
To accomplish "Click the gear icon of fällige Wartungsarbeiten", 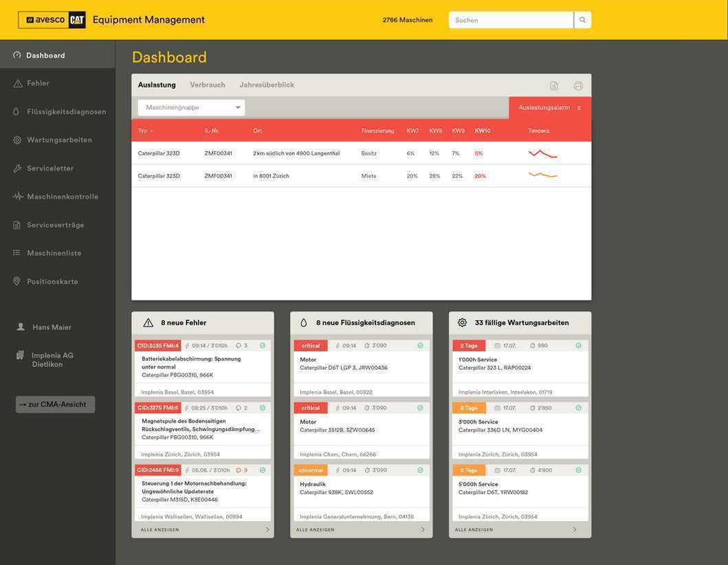I will point(462,322).
